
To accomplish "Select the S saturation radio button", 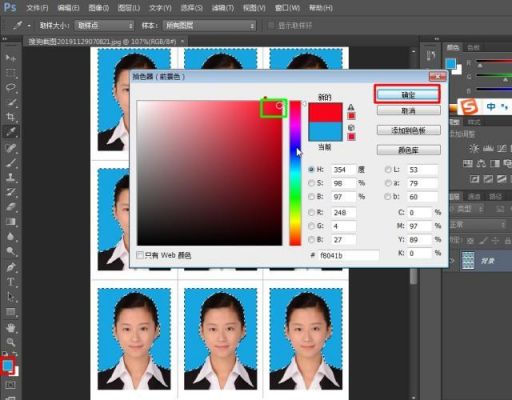I will point(311,183).
